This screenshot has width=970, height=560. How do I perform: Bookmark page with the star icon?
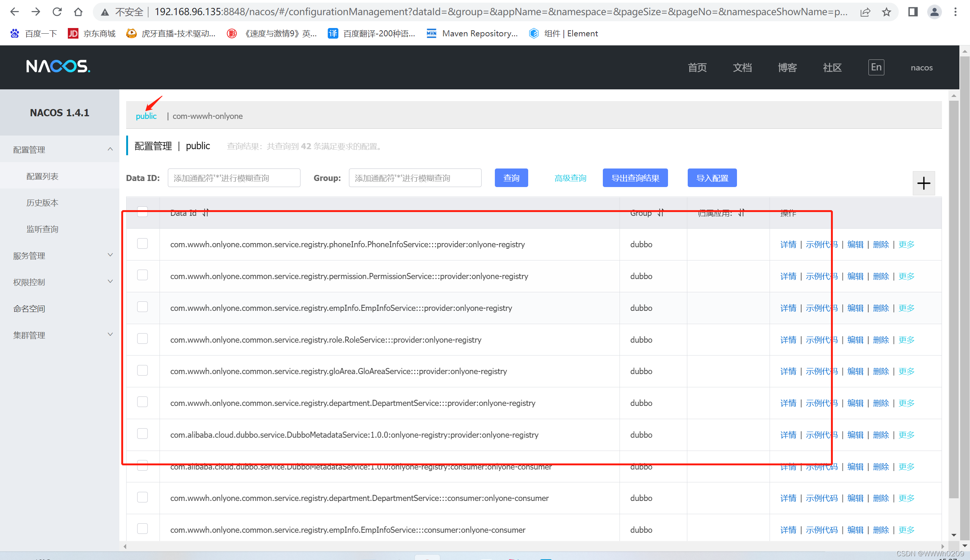887,12
